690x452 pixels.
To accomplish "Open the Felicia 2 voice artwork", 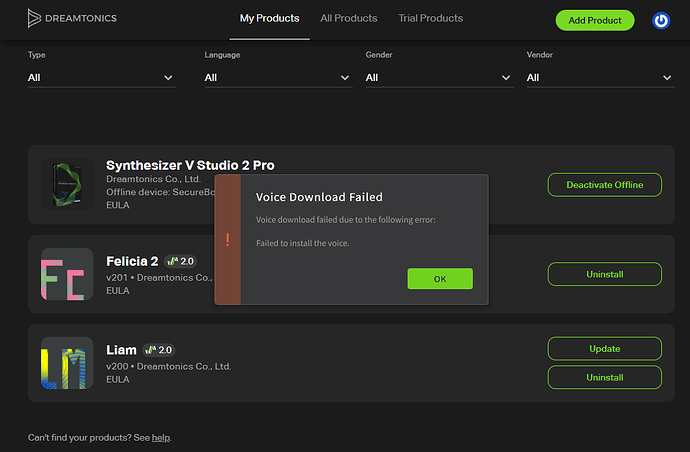I will tap(67, 274).
